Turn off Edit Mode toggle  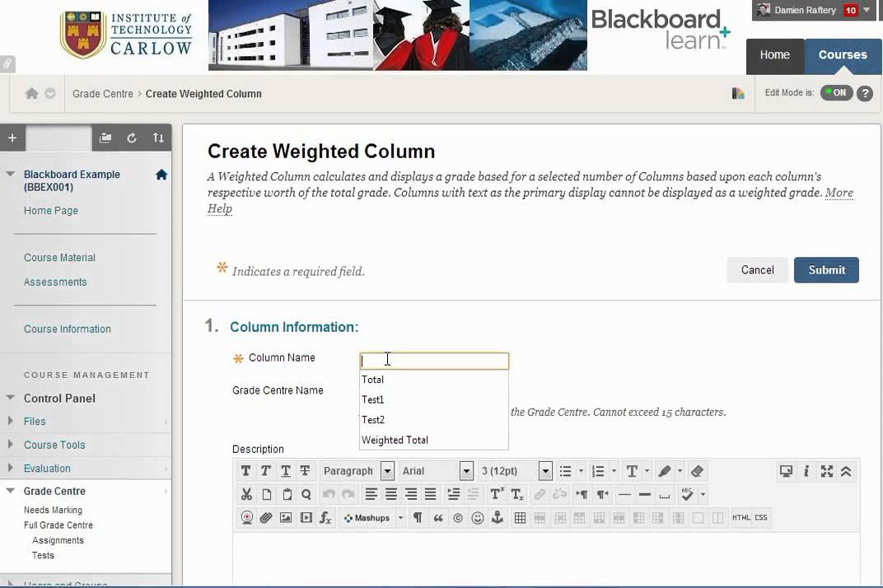pos(836,93)
